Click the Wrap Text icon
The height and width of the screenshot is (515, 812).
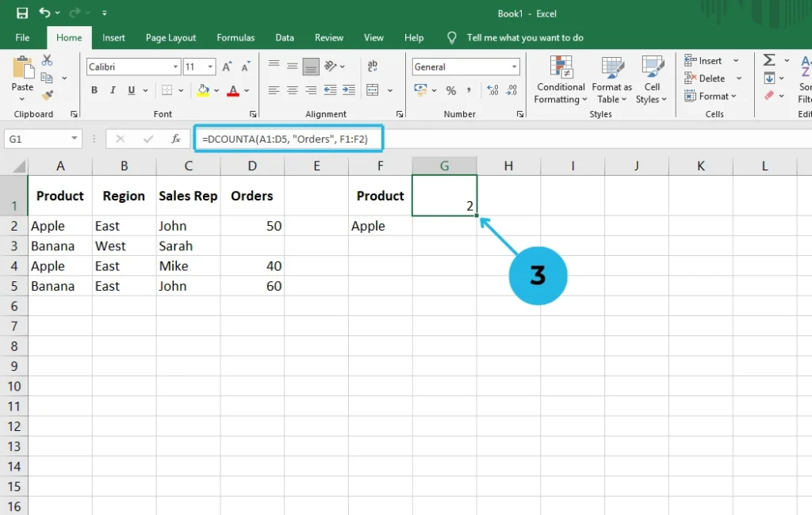[x=373, y=66]
